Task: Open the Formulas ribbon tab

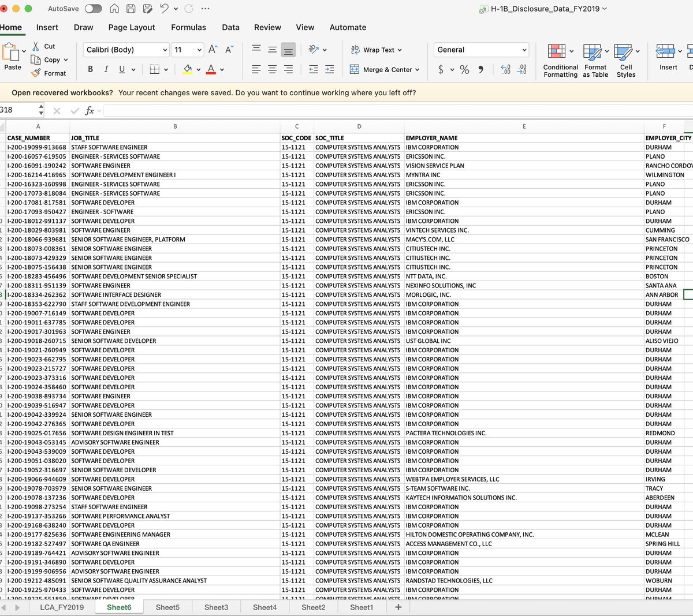Action: (x=188, y=27)
